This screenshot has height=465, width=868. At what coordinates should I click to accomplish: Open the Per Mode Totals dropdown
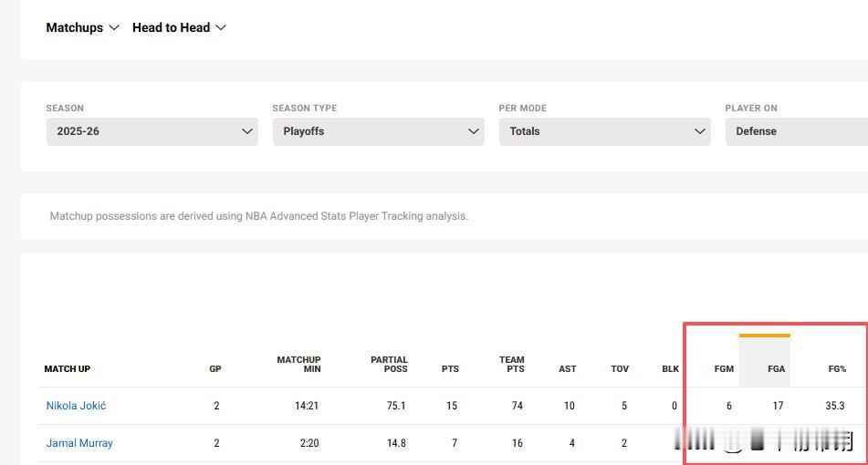pos(604,131)
